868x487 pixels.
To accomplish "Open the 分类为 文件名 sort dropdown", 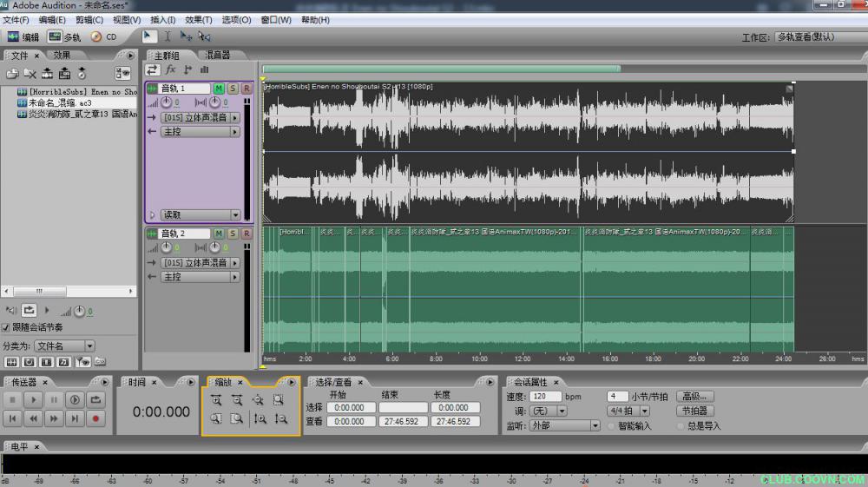I will (65, 346).
